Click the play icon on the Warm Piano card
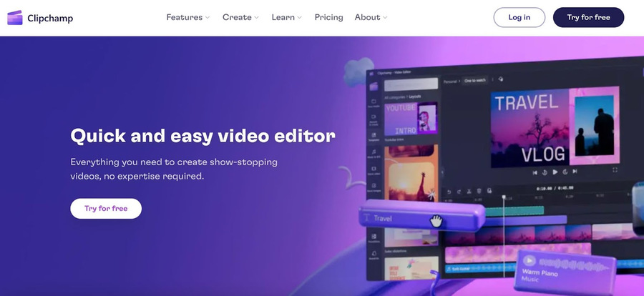The image size is (644, 296). pyautogui.click(x=530, y=260)
